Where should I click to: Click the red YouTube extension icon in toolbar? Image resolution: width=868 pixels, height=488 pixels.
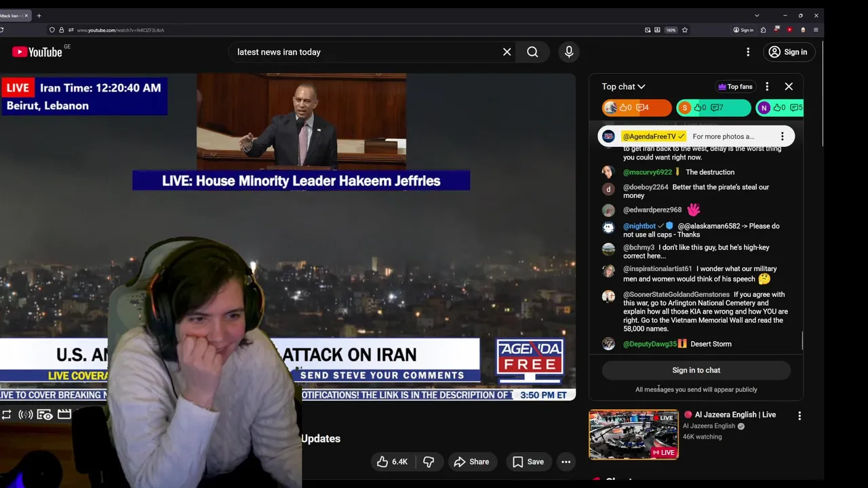click(789, 30)
